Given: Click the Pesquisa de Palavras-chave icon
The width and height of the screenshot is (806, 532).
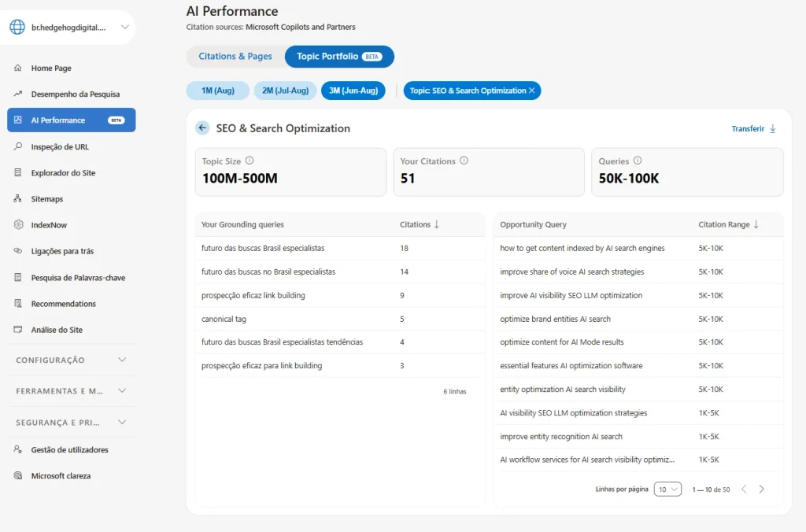Looking at the screenshot, I should pos(18,278).
